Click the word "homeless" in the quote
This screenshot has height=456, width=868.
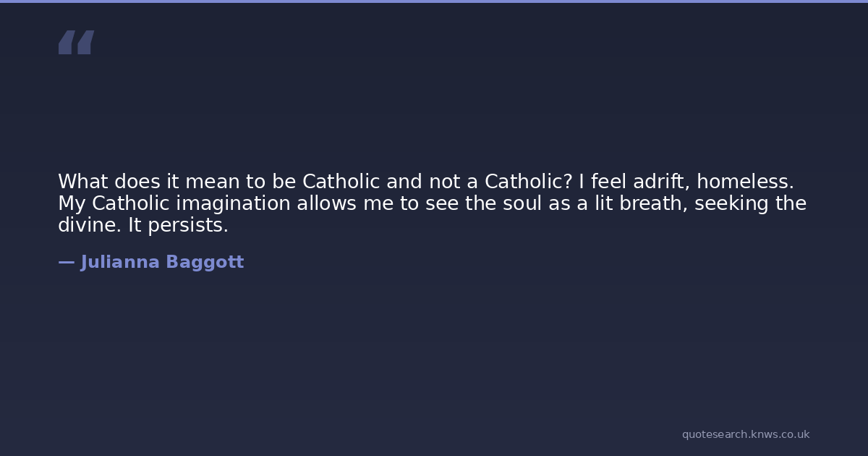[744, 182]
